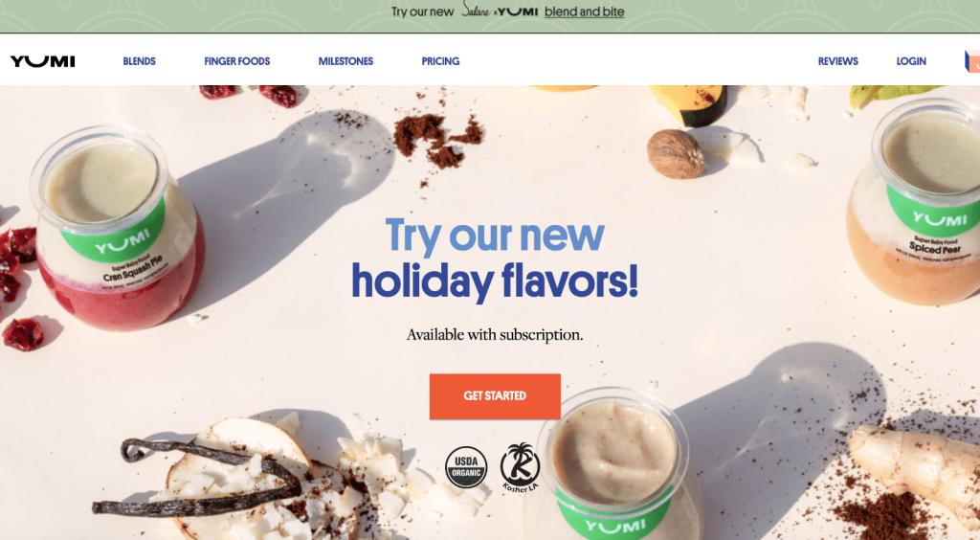Click the orange Get Started button
980x540 pixels.
pyautogui.click(x=495, y=396)
